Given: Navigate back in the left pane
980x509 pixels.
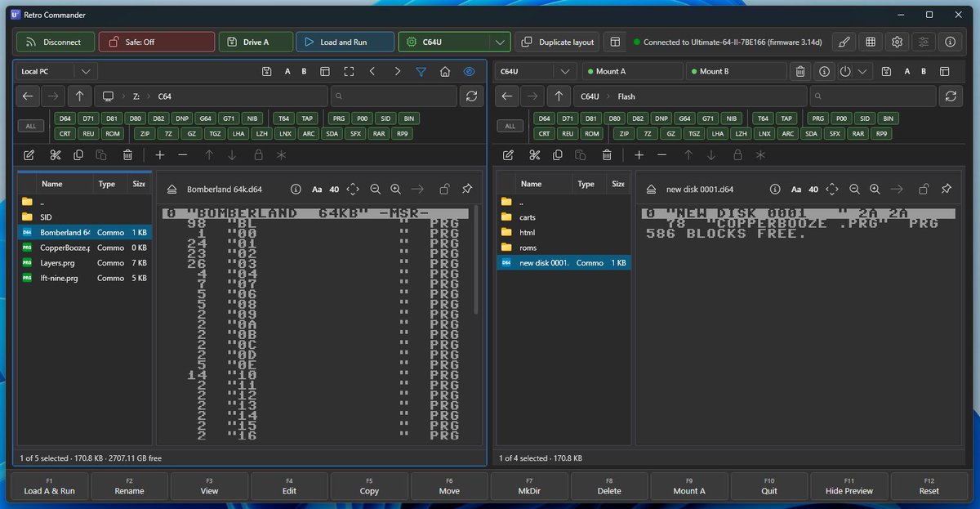Looking at the screenshot, I should coord(29,96).
